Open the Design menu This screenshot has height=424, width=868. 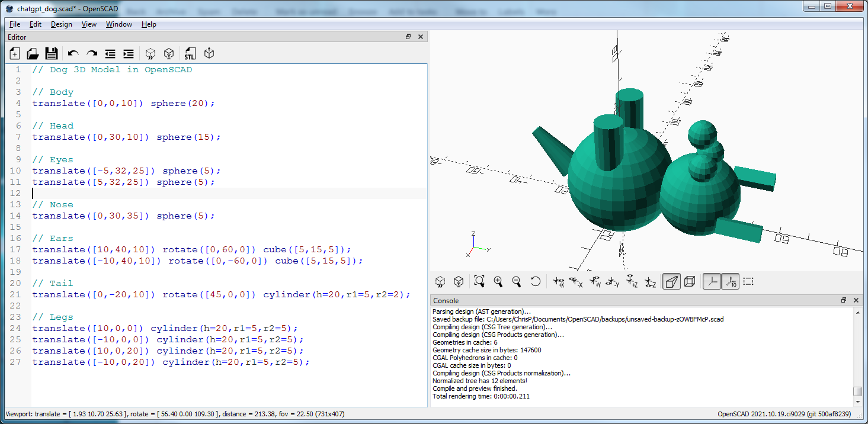pos(61,24)
